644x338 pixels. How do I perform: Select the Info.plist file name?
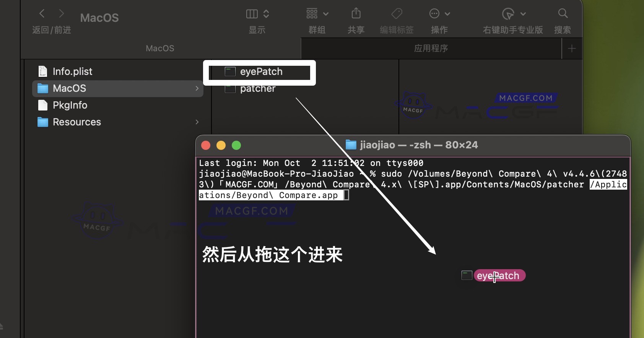coord(73,71)
